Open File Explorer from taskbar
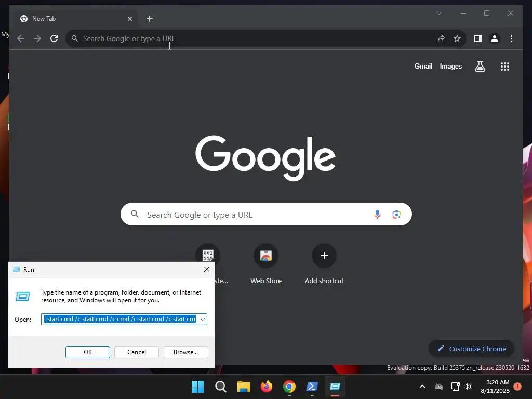This screenshot has height=399, width=532. (243, 387)
